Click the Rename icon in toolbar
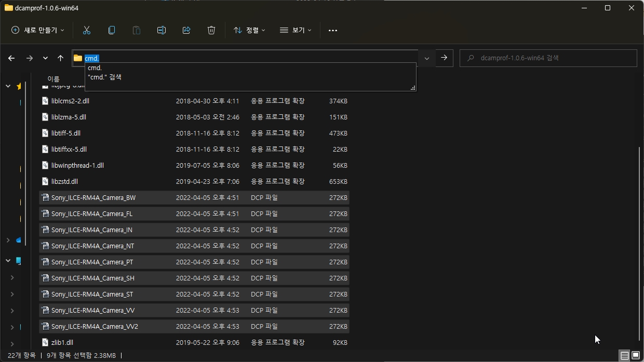This screenshot has height=362, width=644. [x=162, y=30]
